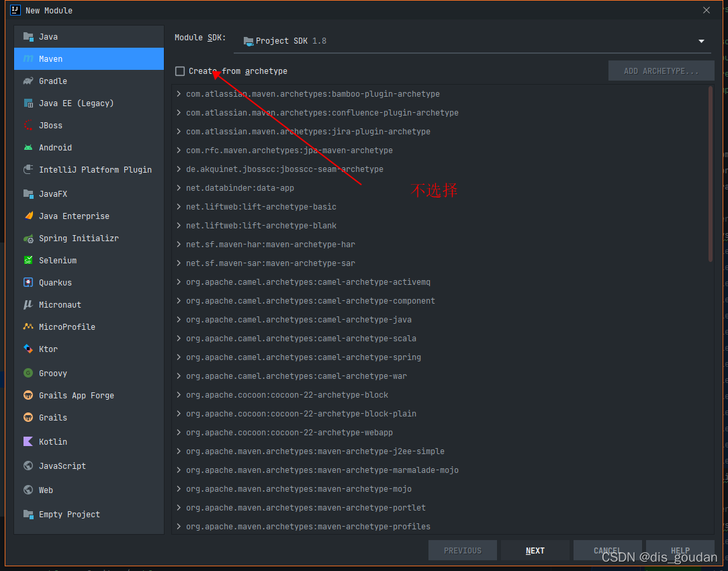Click the ADD ARCHETYPE... button
Screen dimensions: 728x571
(x=661, y=71)
